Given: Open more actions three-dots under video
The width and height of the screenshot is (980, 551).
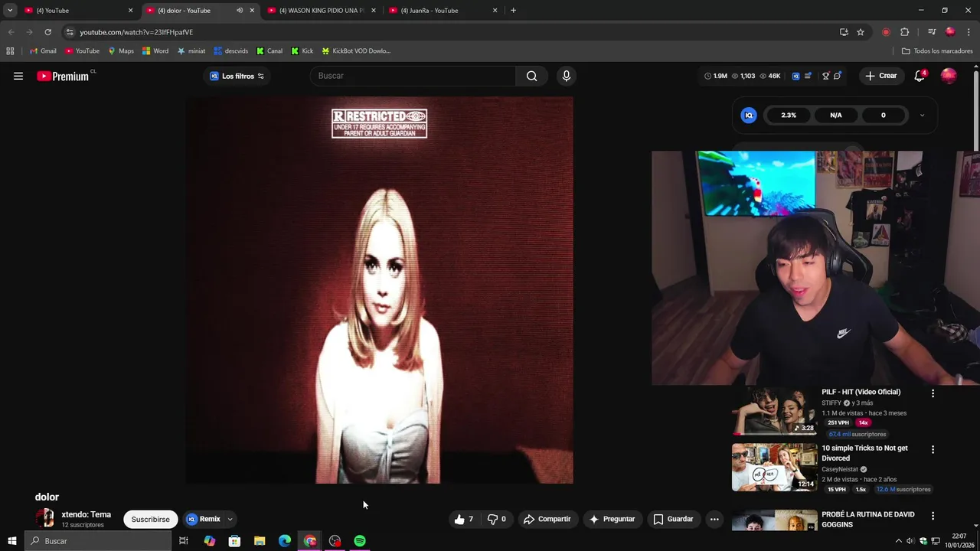Looking at the screenshot, I should pos(714,519).
